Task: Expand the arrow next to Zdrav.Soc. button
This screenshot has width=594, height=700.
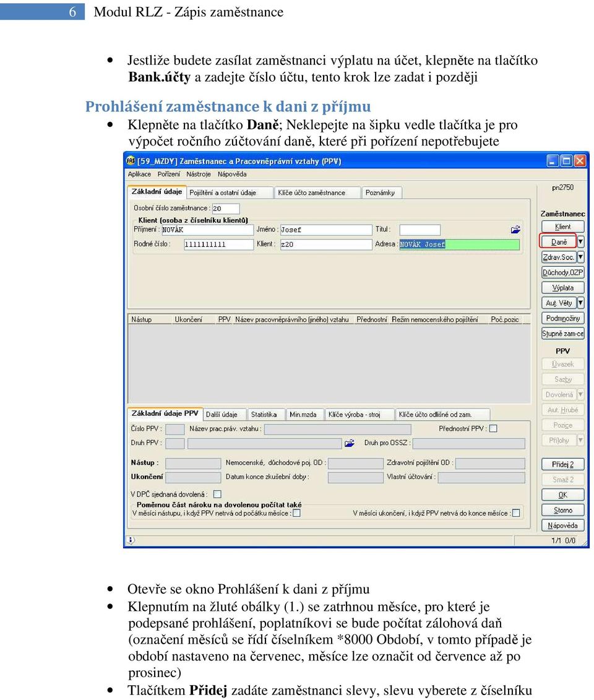Action: (580, 257)
